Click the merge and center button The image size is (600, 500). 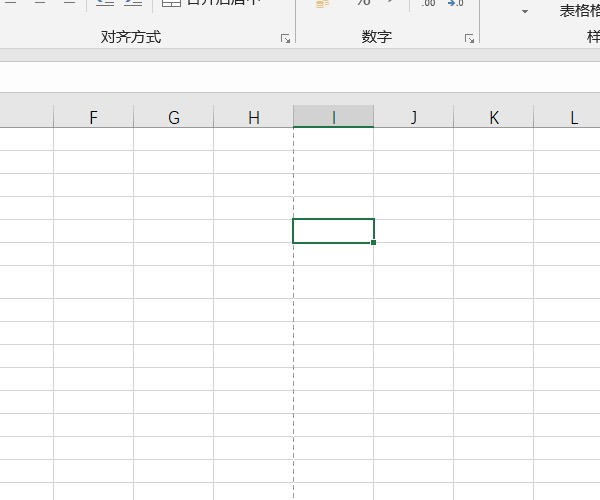click(x=212, y=3)
